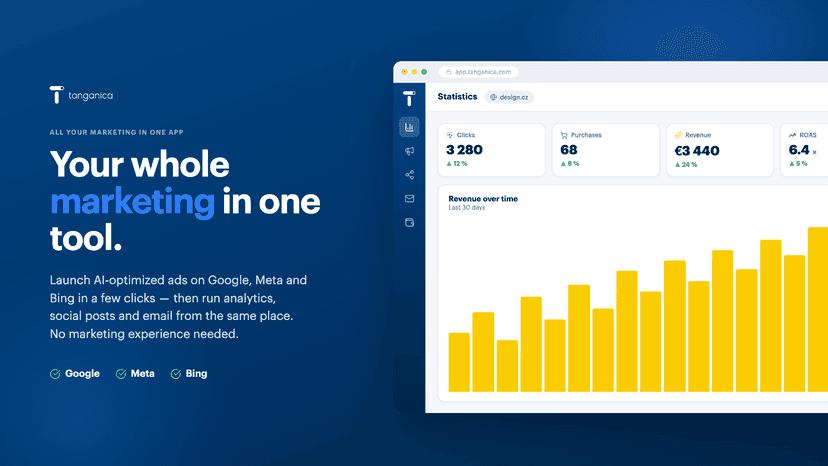Click the first yellow bar in chart
Screen dimensions: 828x466
pos(459,362)
